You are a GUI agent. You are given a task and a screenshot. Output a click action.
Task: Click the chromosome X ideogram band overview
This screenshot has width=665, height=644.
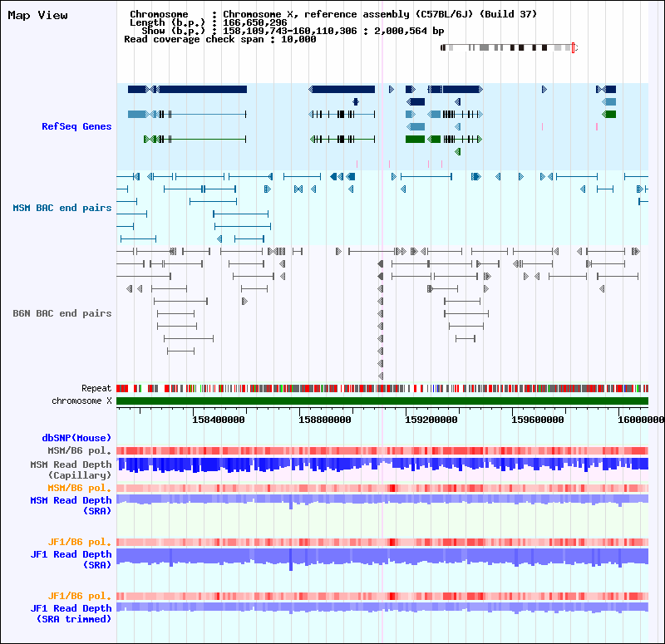[508, 47]
